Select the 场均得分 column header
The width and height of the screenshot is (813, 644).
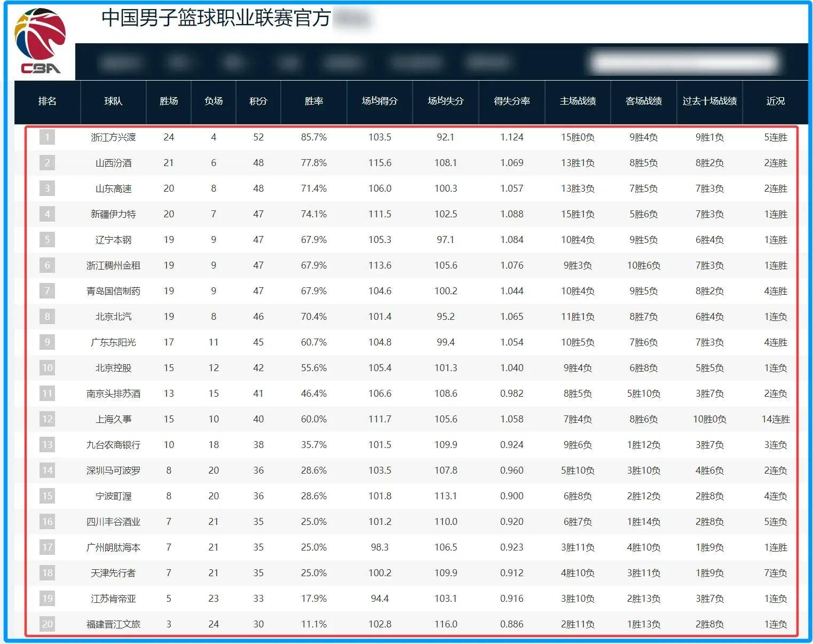(380, 101)
